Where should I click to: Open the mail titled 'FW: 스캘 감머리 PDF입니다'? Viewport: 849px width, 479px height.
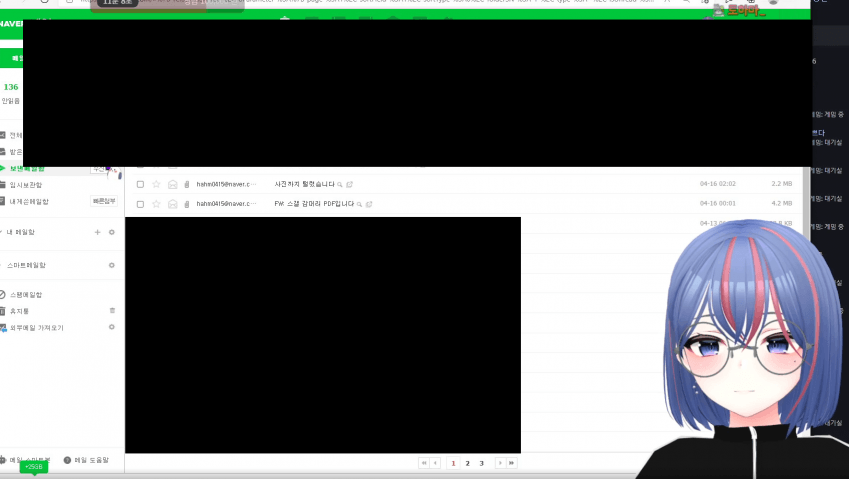click(x=314, y=204)
